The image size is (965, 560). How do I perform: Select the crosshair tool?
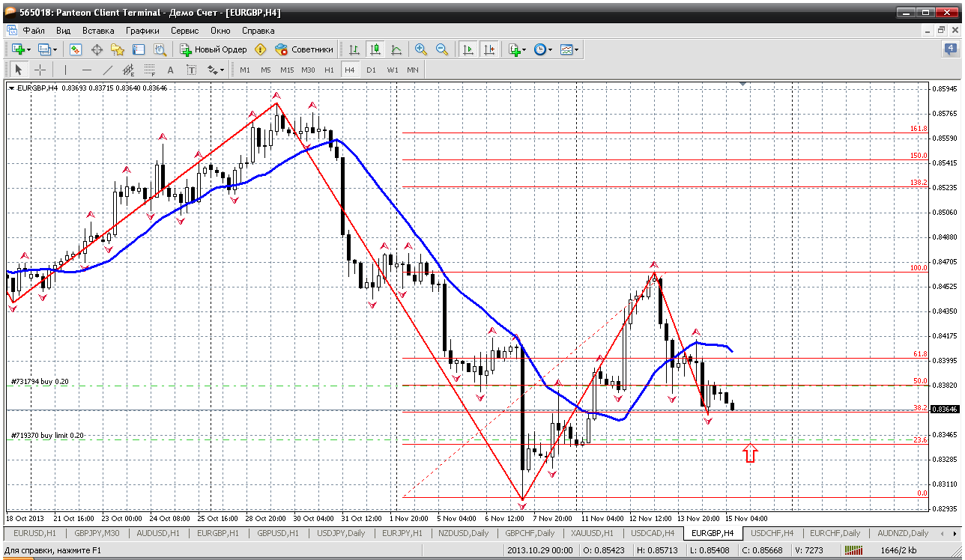40,70
